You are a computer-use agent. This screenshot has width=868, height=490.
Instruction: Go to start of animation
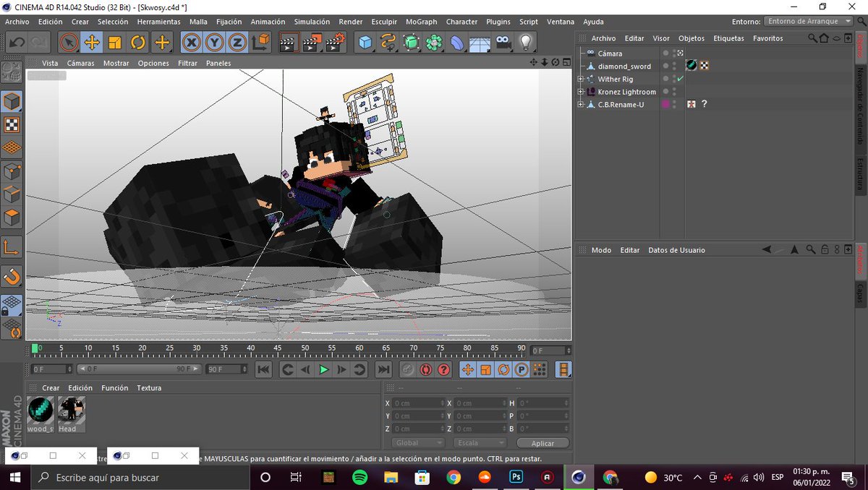pos(263,369)
